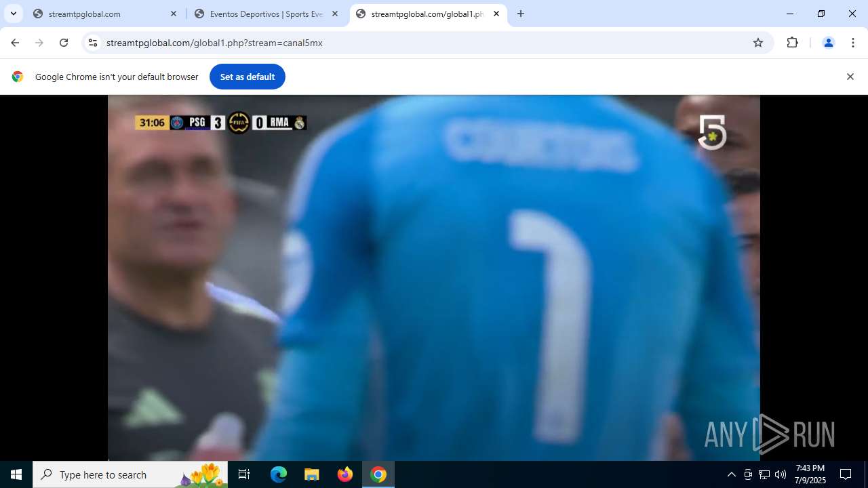Open File Explorer from the taskbar
This screenshot has width=868, height=488.
click(x=311, y=474)
